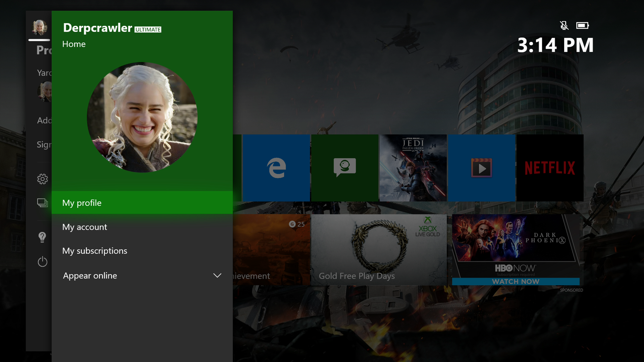Click the Dark Phoenix HBO Now ad
This screenshot has height=362, width=644.
(x=516, y=250)
